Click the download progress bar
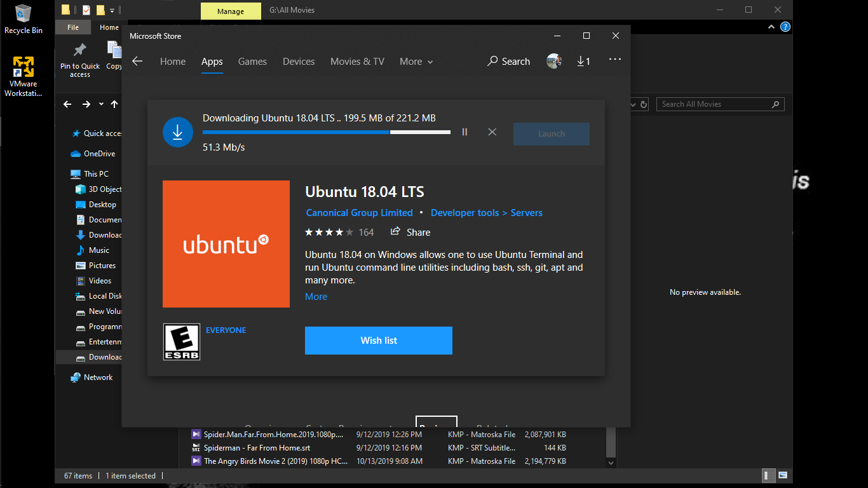 [326, 132]
